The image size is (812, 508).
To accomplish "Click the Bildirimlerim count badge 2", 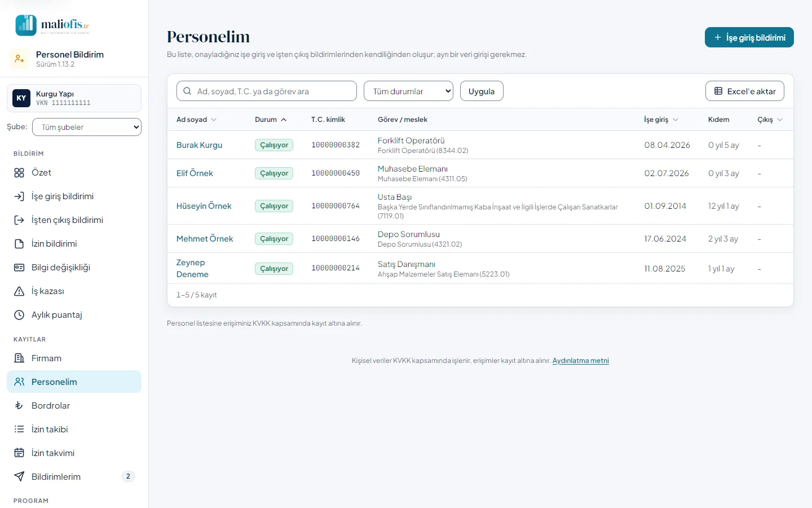I will coord(128,476).
